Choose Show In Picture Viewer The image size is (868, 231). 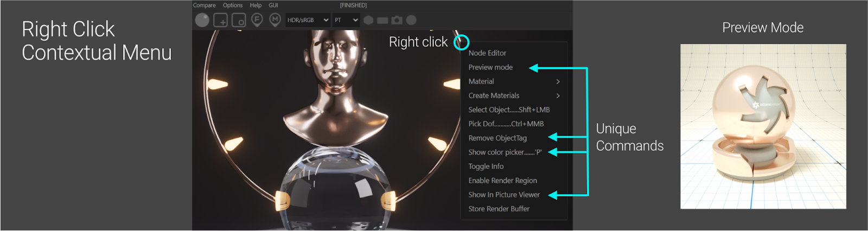pyautogui.click(x=504, y=195)
